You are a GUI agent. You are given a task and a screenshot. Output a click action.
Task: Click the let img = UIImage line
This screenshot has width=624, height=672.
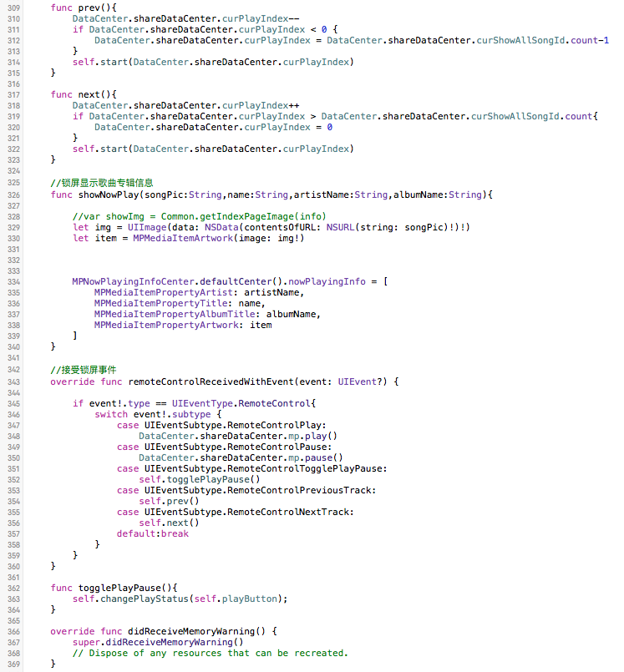pos(271,227)
